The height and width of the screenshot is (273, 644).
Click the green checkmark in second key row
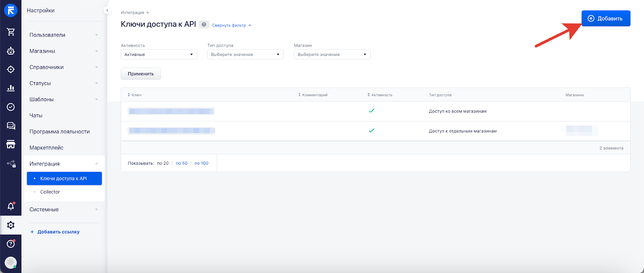coord(372,130)
